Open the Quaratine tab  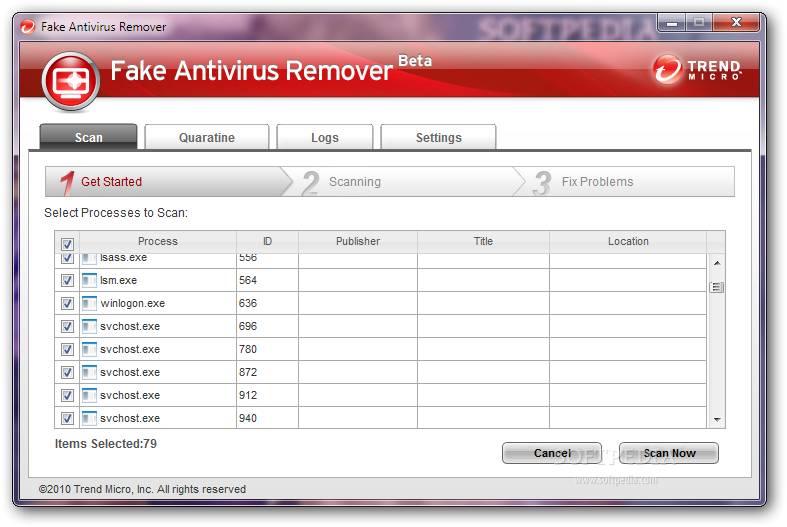pos(207,137)
